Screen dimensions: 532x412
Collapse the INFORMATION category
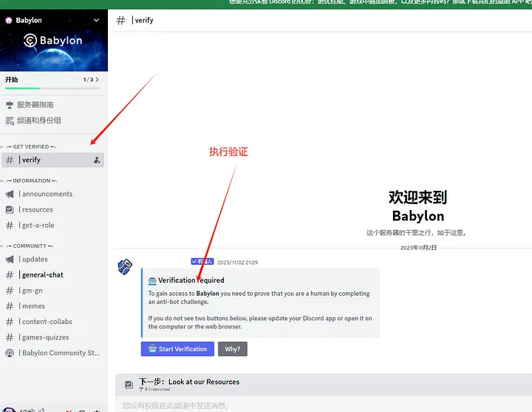point(29,180)
